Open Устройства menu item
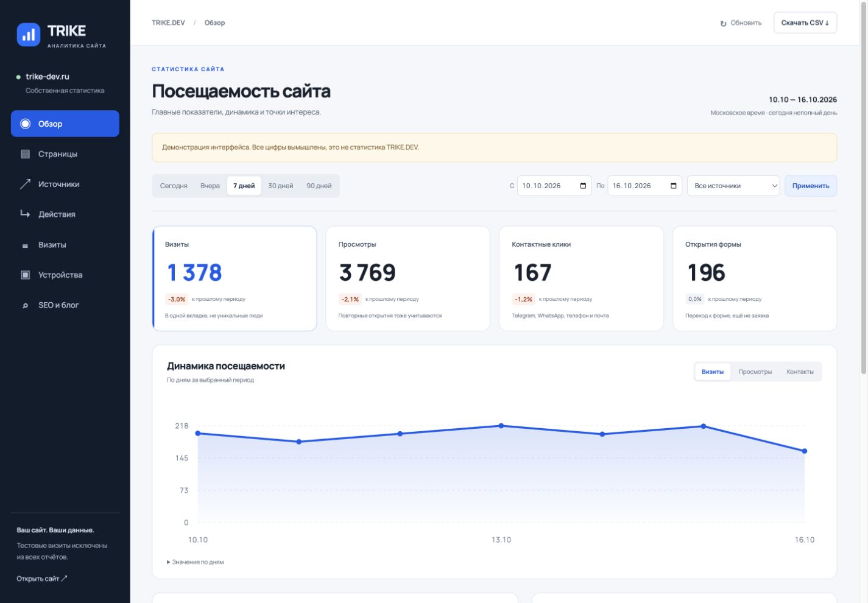Image resolution: width=868 pixels, height=603 pixels. coord(65,275)
